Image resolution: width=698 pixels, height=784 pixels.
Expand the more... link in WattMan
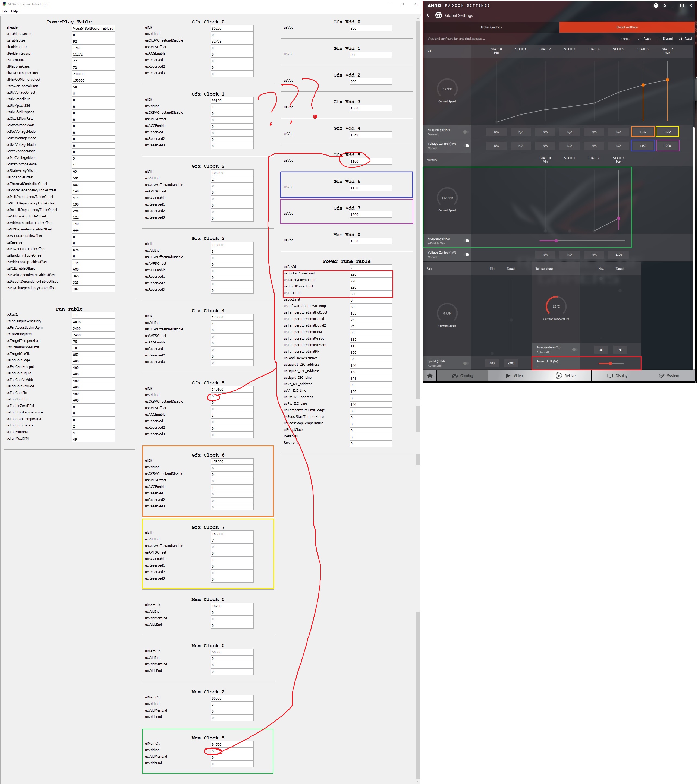click(x=625, y=39)
